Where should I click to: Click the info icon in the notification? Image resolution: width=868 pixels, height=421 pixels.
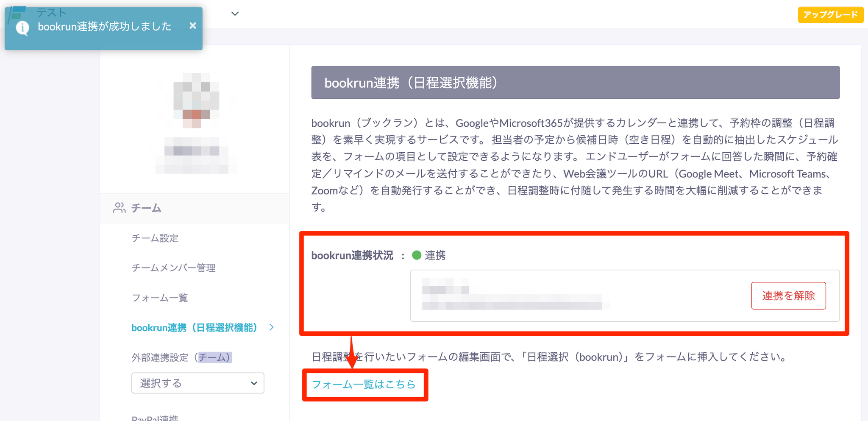(22, 28)
